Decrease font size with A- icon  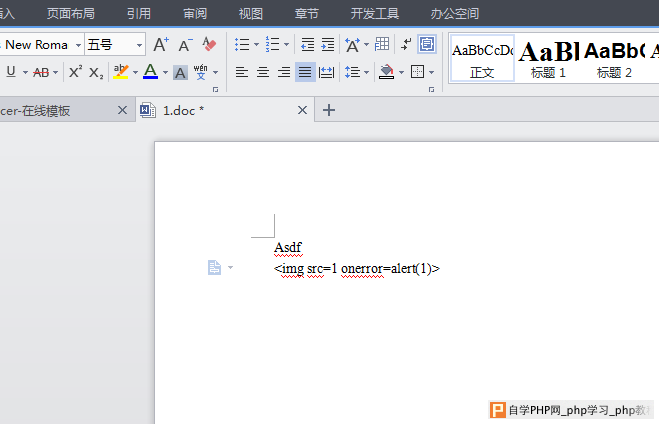pos(185,45)
